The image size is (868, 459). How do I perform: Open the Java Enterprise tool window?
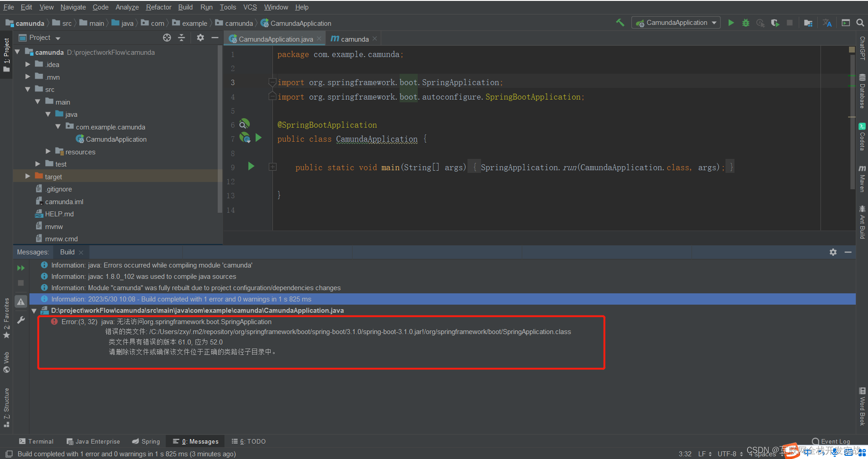pyautogui.click(x=93, y=441)
